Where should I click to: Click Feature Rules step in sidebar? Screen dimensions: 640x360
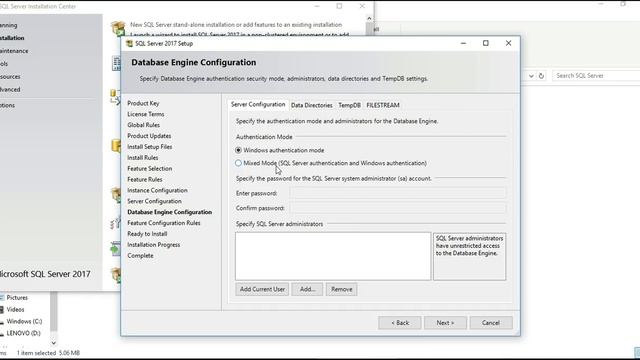144,179
